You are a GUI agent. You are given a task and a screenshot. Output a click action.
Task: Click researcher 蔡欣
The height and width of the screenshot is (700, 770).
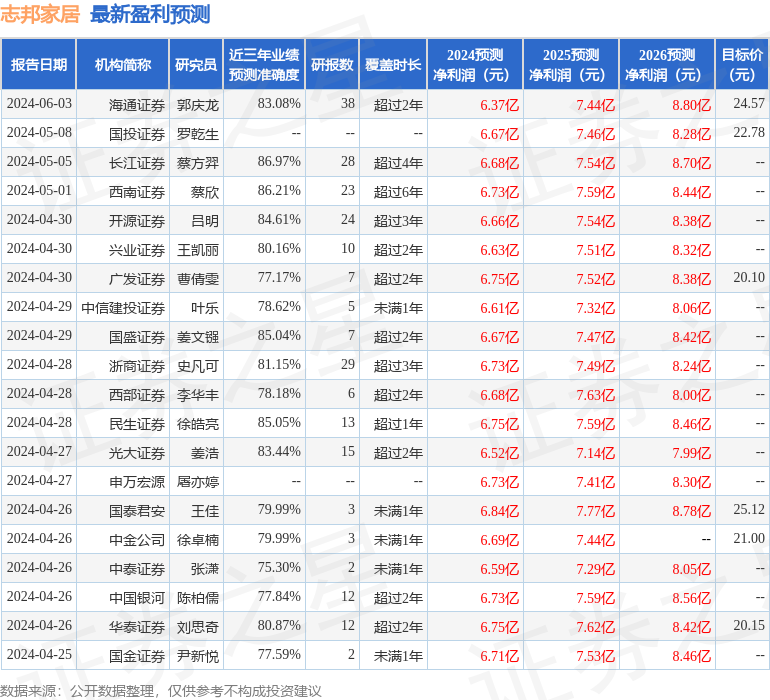point(205,192)
